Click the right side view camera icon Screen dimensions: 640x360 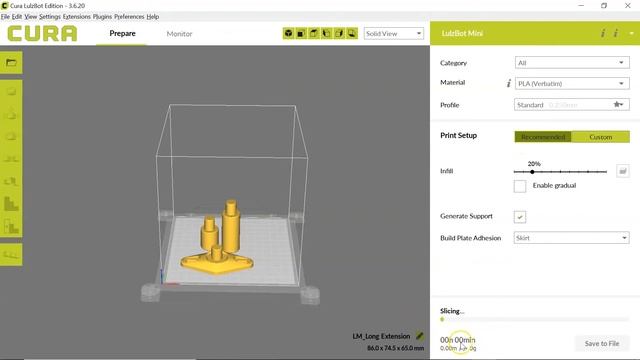pos(339,33)
